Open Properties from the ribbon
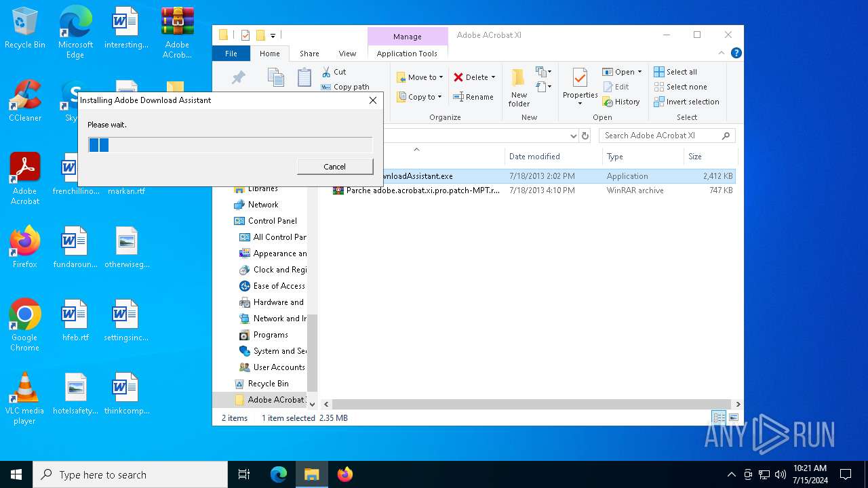This screenshot has height=488, width=868. 580,87
